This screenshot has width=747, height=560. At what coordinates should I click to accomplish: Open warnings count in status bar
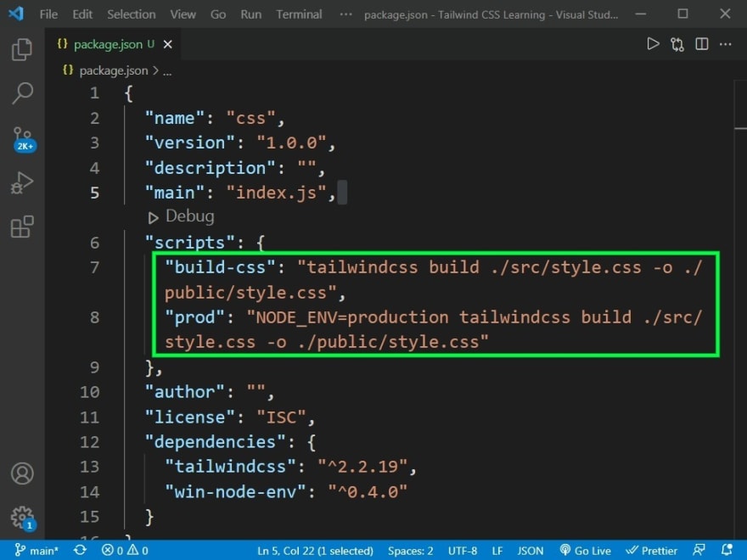click(x=138, y=551)
